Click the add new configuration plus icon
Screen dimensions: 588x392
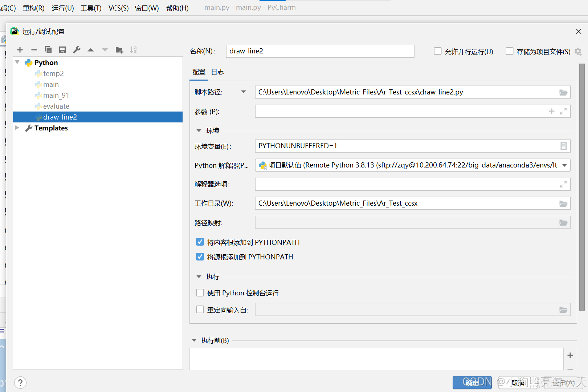20,50
